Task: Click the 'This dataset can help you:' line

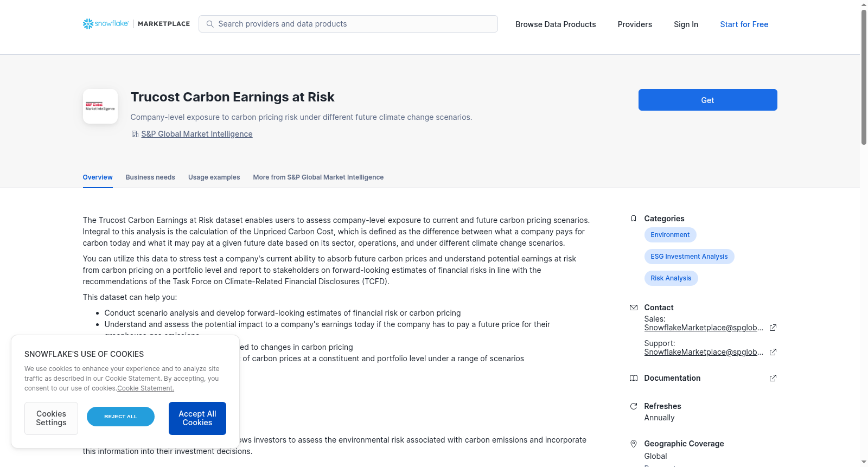Action: [x=130, y=297]
